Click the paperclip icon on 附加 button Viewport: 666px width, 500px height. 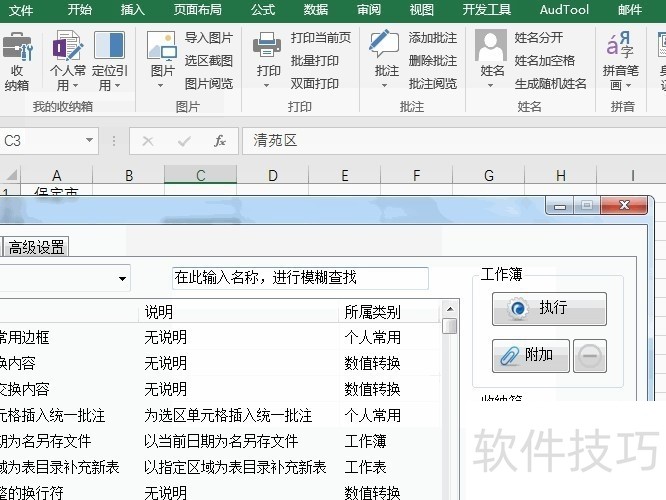click(x=510, y=356)
